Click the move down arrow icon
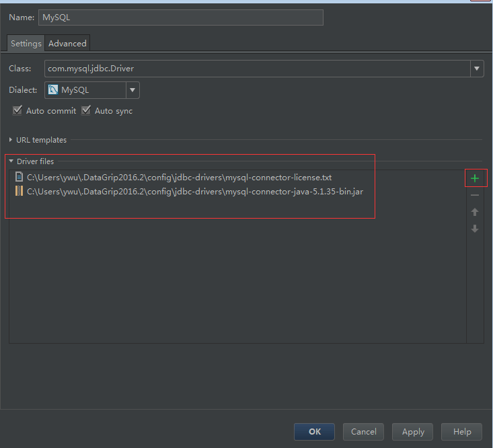The width and height of the screenshot is (493, 448). tap(475, 229)
